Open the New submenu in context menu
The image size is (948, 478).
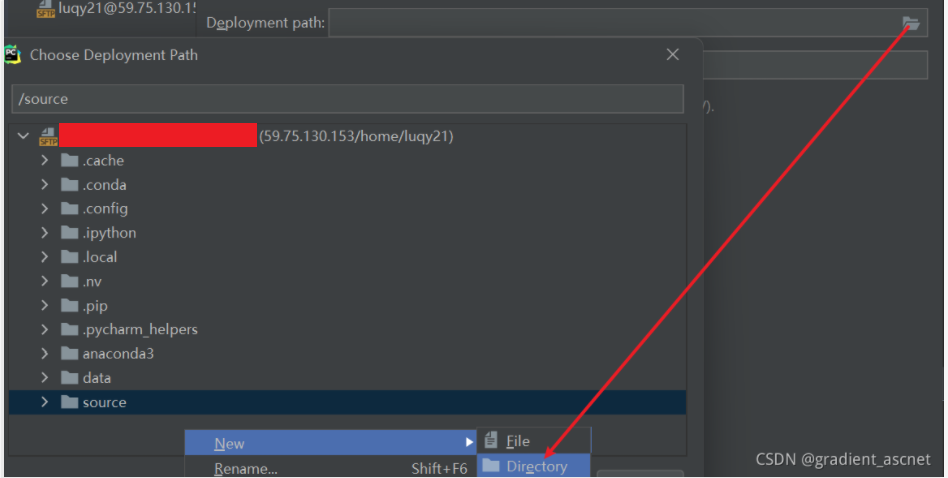(331, 443)
